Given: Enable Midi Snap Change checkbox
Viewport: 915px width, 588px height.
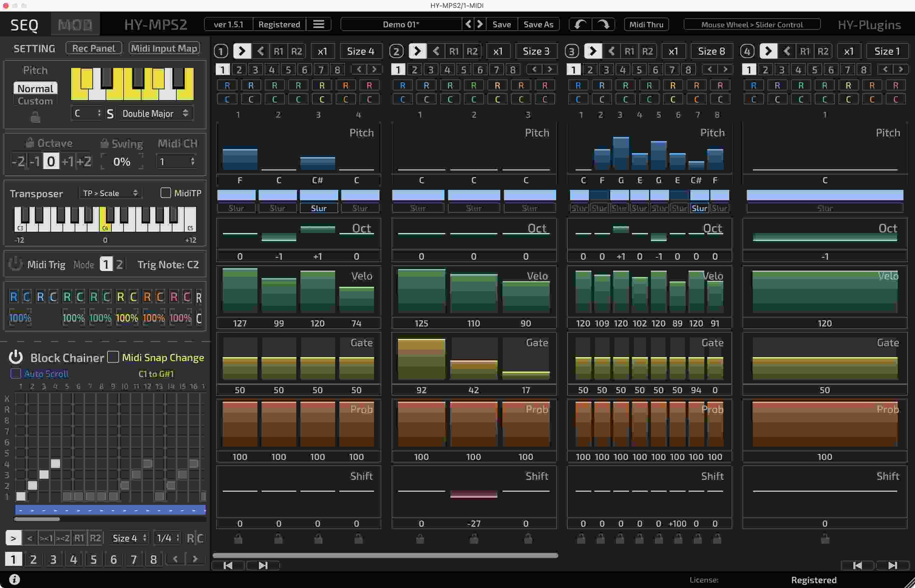Looking at the screenshot, I should [x=113, y=357].
